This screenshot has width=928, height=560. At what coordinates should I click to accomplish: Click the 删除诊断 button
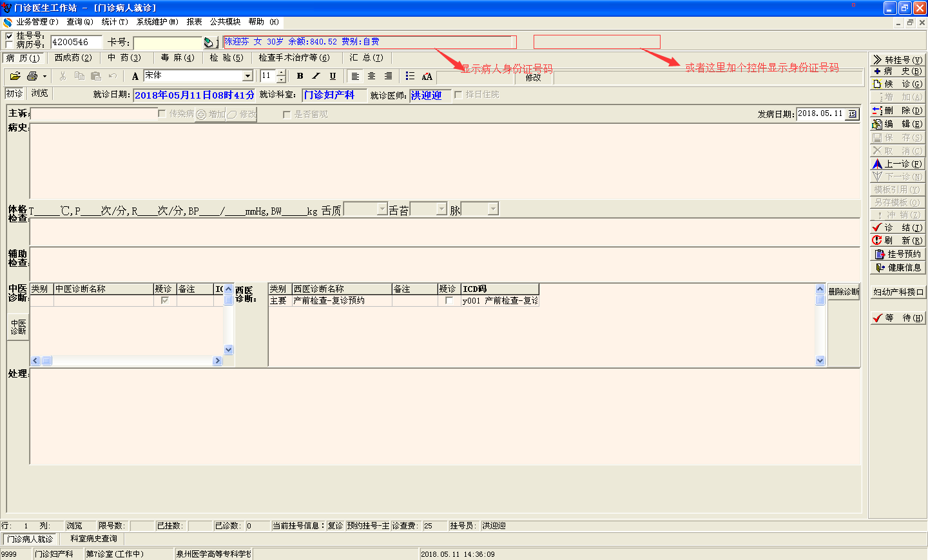click(844, 292)
